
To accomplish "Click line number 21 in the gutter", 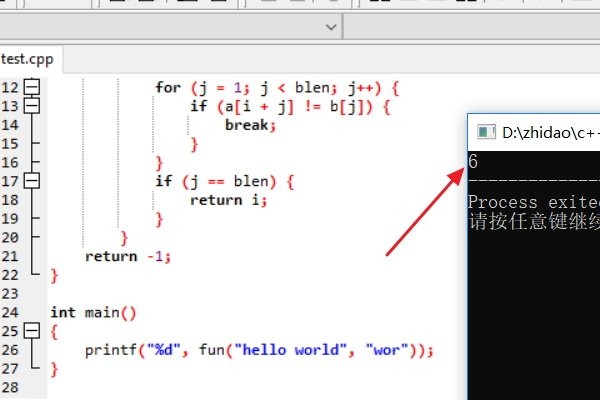I will click(x=11, y=256).
